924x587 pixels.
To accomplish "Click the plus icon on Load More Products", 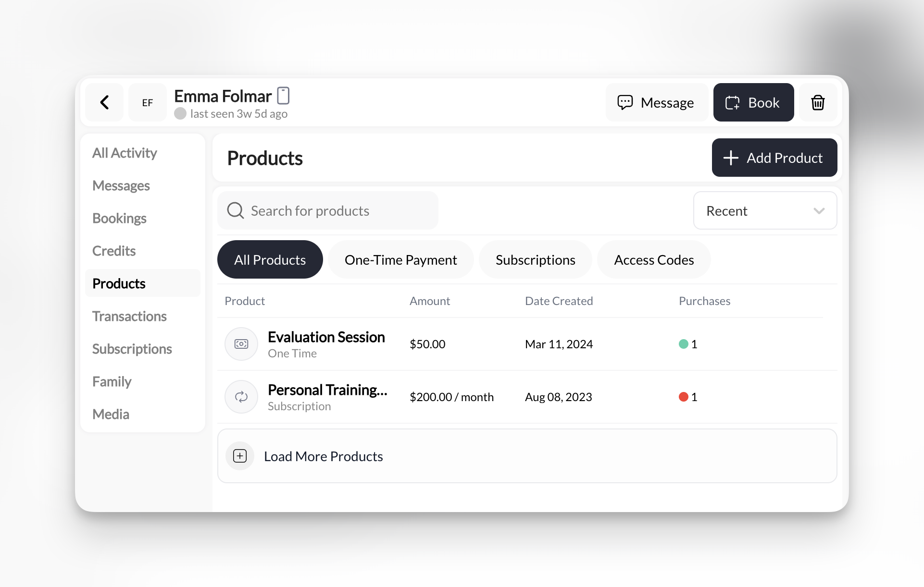I will (x=240, y=456).
